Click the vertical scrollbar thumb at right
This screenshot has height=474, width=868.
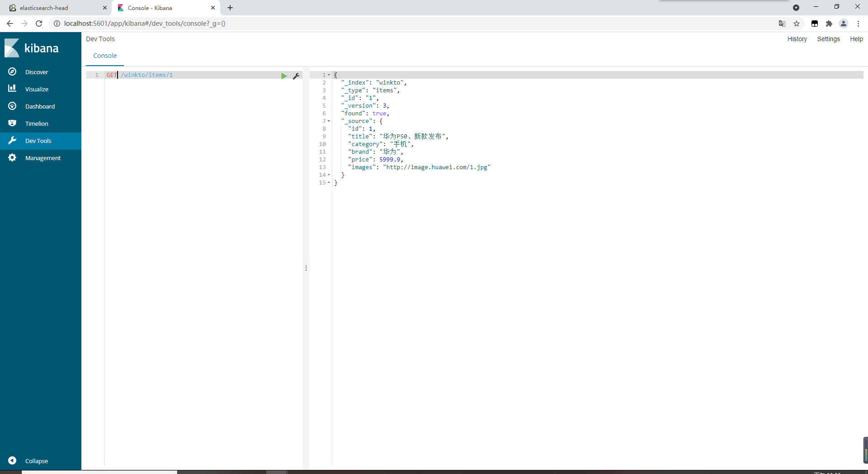click(x=865, y=450)
